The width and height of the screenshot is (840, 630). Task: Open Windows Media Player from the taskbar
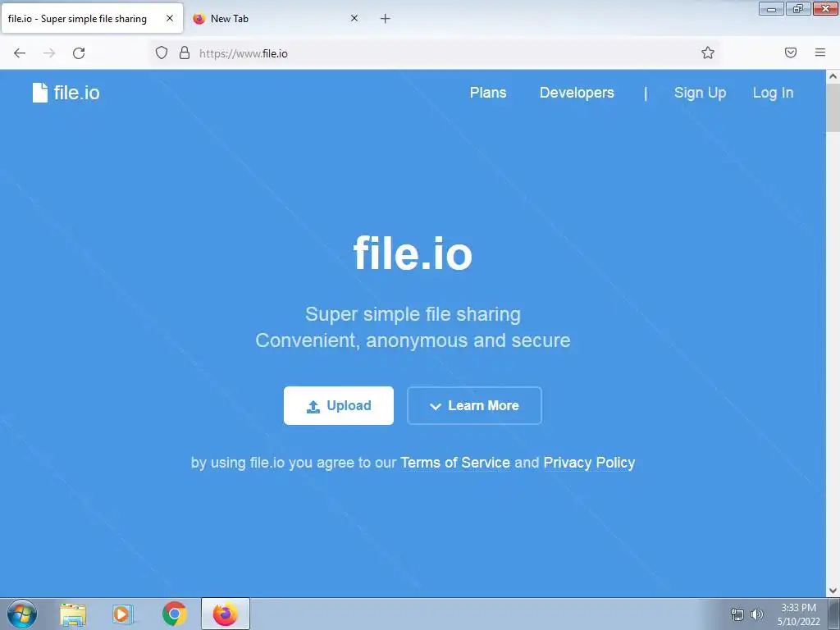click(123, 614)
